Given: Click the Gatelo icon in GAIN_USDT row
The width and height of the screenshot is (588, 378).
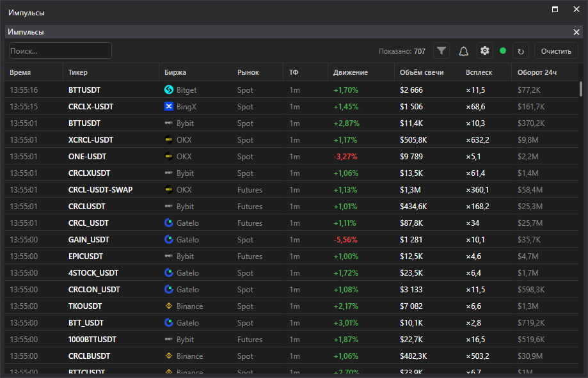Looking at the screenshot, I should (x=169, y=239).
